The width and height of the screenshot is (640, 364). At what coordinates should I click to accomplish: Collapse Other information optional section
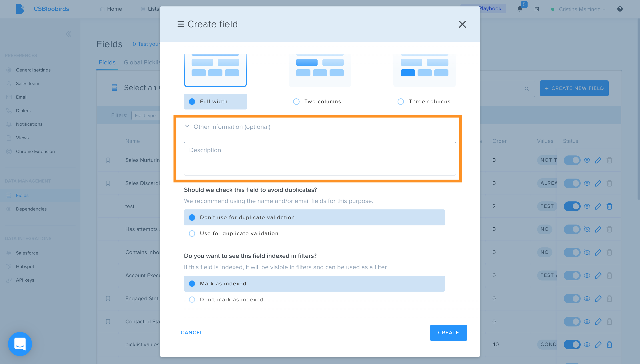click(x=187, y=126)
